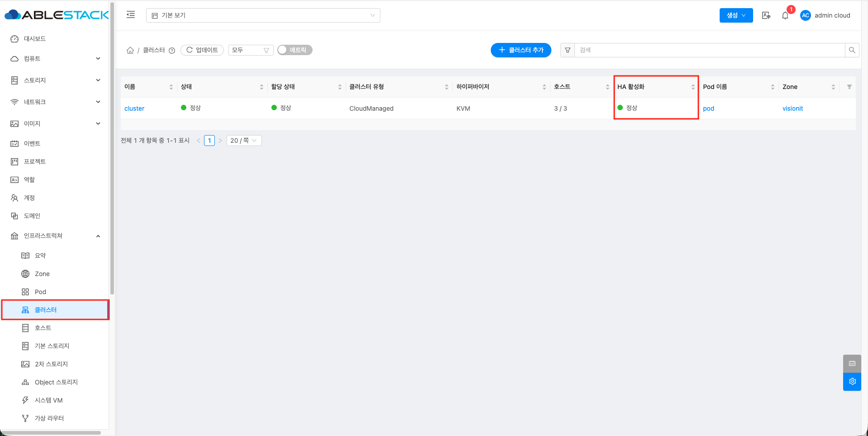Image resolution: width=868 pixels, height=436 pixels.
Task: Collapse the sidebar with the menu fold icon
Action: pyautogui.click(x=131, y=15)
